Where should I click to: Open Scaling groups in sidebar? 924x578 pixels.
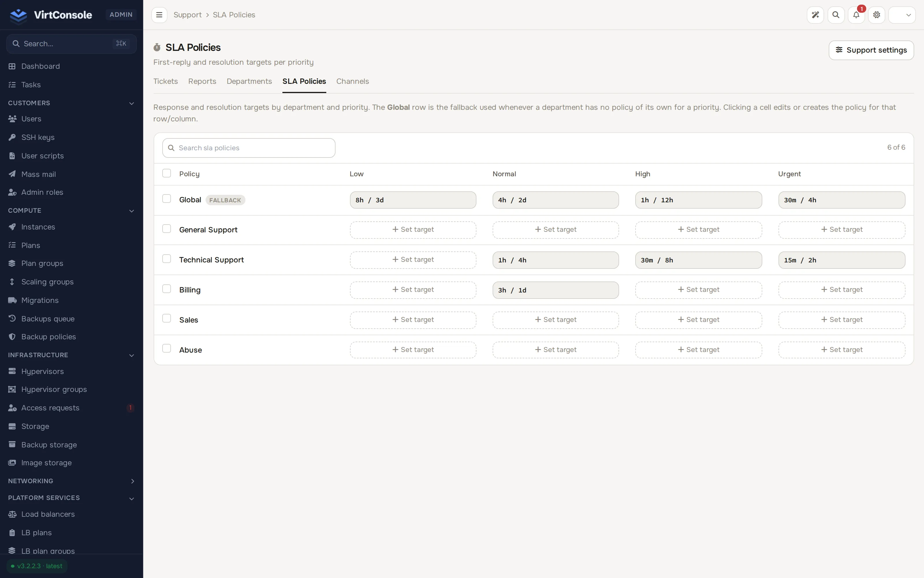[x=71, y=282]
